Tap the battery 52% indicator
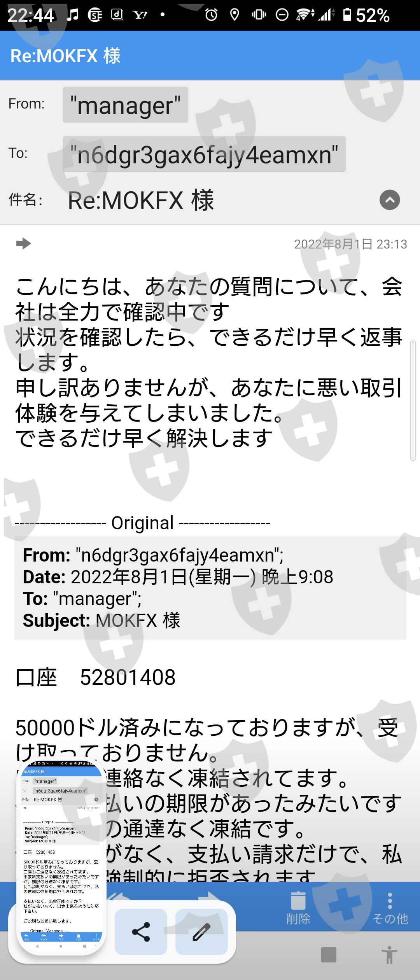Viewport: 420px width, 980px height. 366,15
